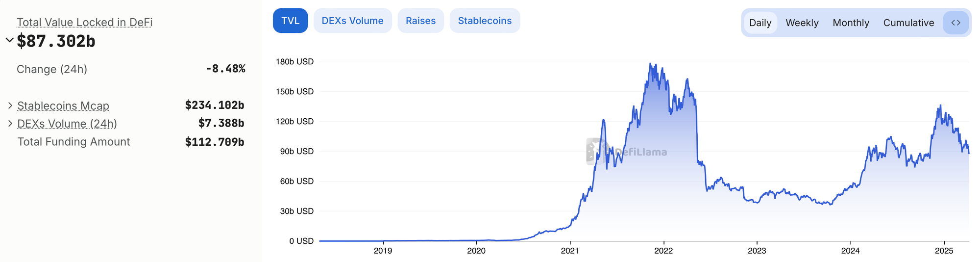
Task: Select the Daily interval
Action: coord(760,23)
